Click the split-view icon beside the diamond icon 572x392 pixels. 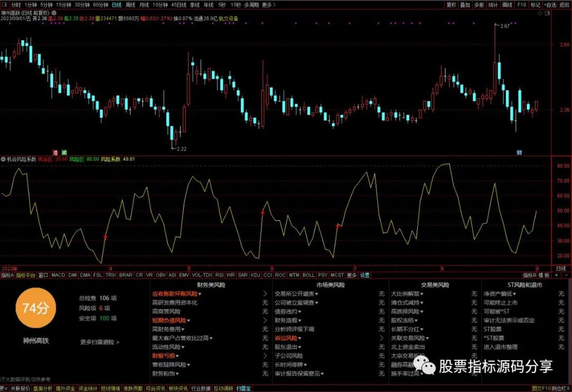tap(547, 13)
